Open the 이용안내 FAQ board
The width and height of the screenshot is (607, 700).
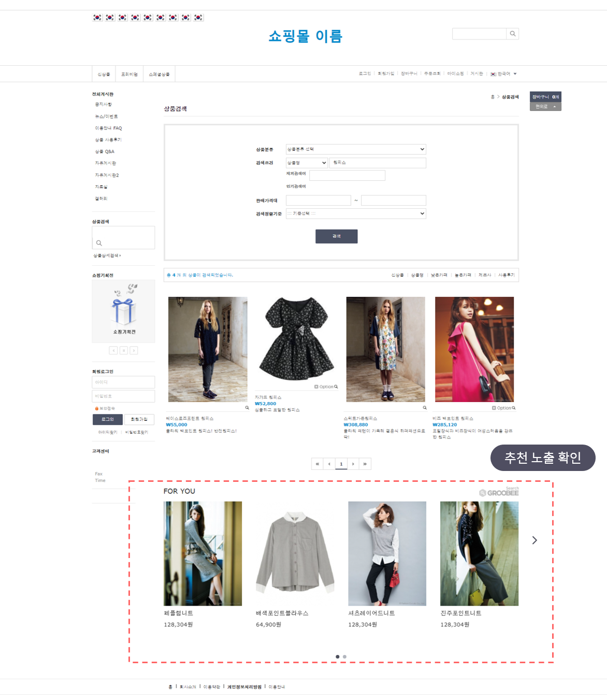(108, 128)
